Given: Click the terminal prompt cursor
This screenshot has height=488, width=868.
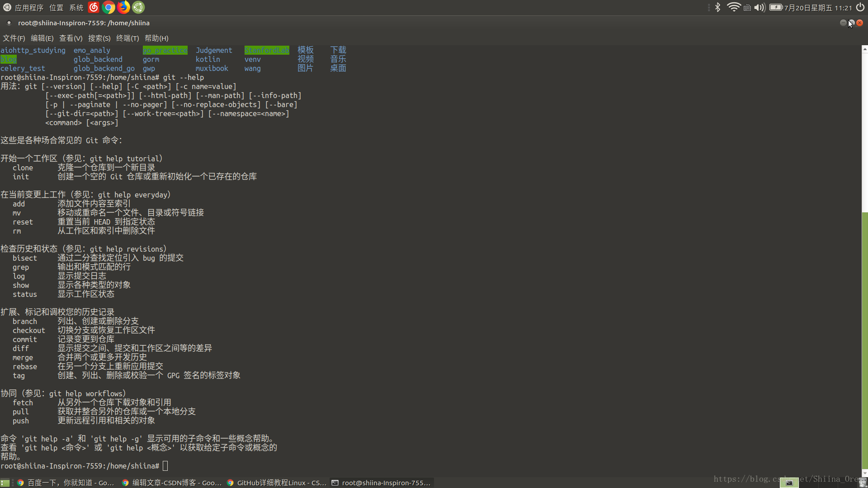Looking at the screenshot, I should point(165,466).
